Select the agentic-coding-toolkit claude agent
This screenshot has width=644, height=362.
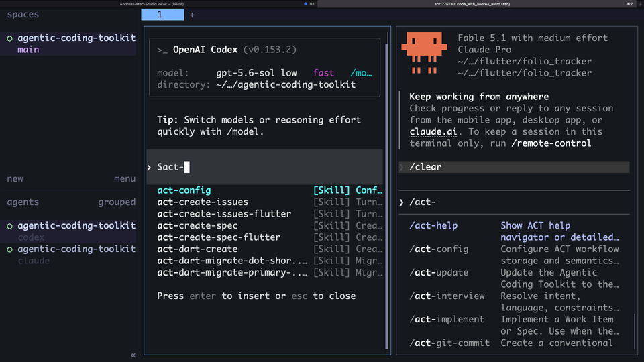click(68, 255)
